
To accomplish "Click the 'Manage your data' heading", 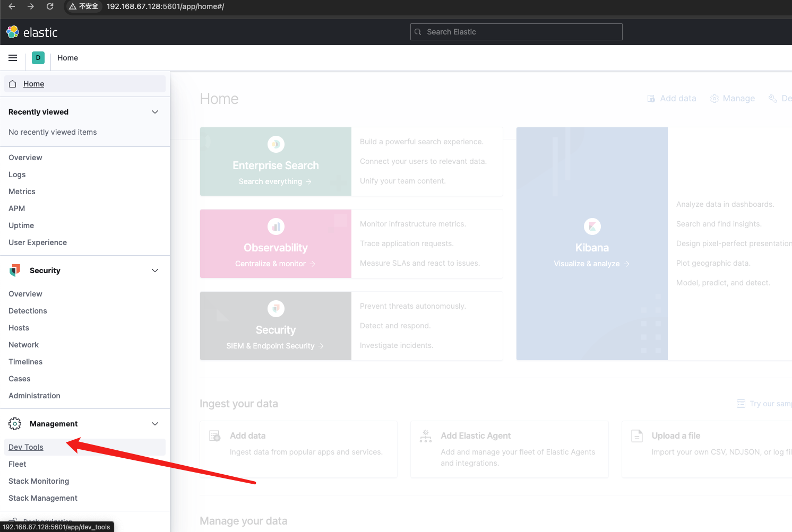I will point(243,521).
